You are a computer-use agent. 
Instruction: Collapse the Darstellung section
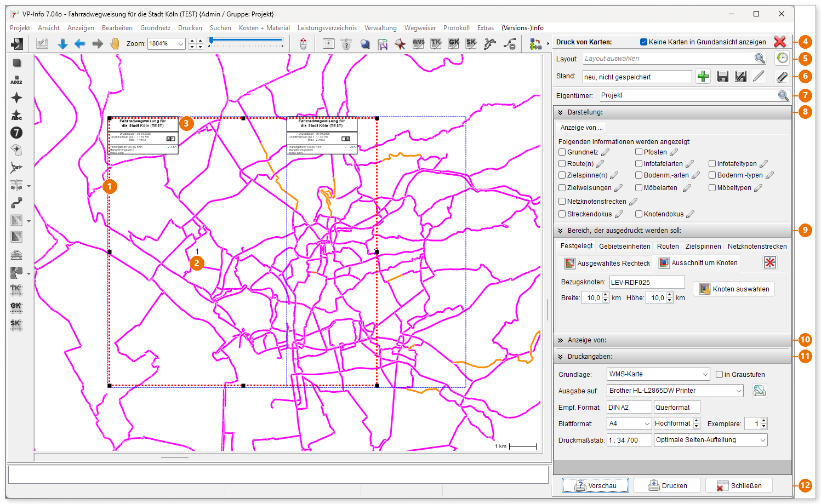tap(561, 112)
